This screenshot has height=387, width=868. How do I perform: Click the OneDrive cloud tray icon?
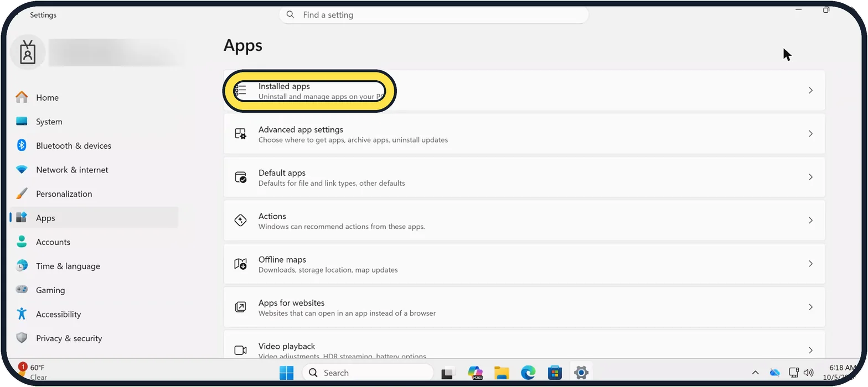[774, 373]
